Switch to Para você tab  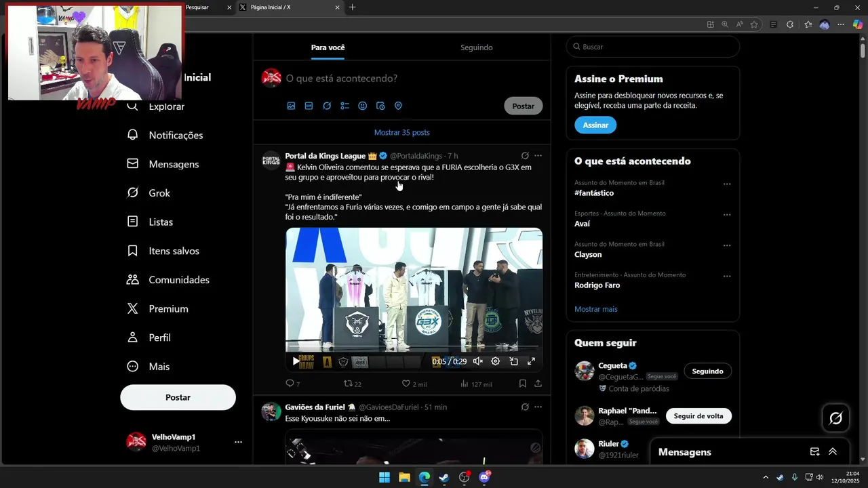tap(328, 47)
